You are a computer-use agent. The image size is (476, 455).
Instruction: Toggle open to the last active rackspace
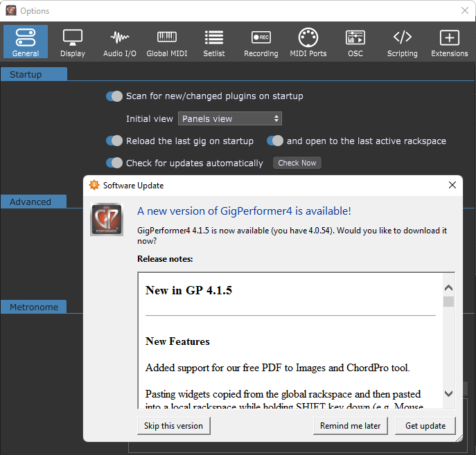[275, 141]
